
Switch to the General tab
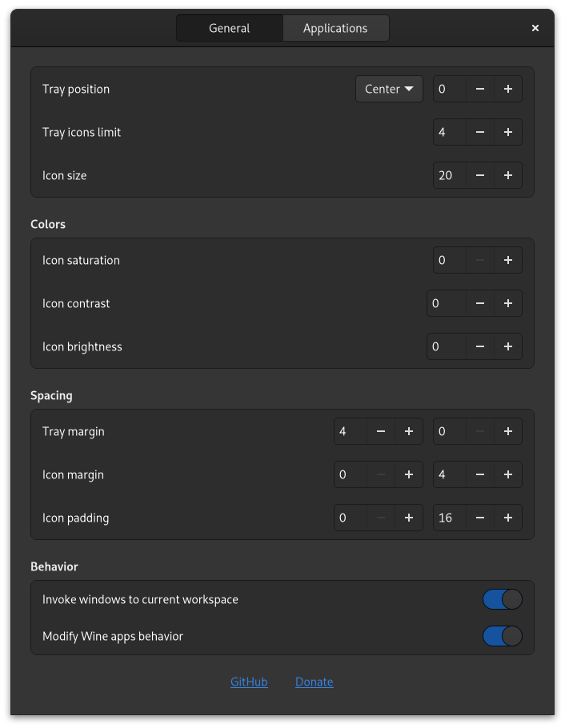point(230,28)
